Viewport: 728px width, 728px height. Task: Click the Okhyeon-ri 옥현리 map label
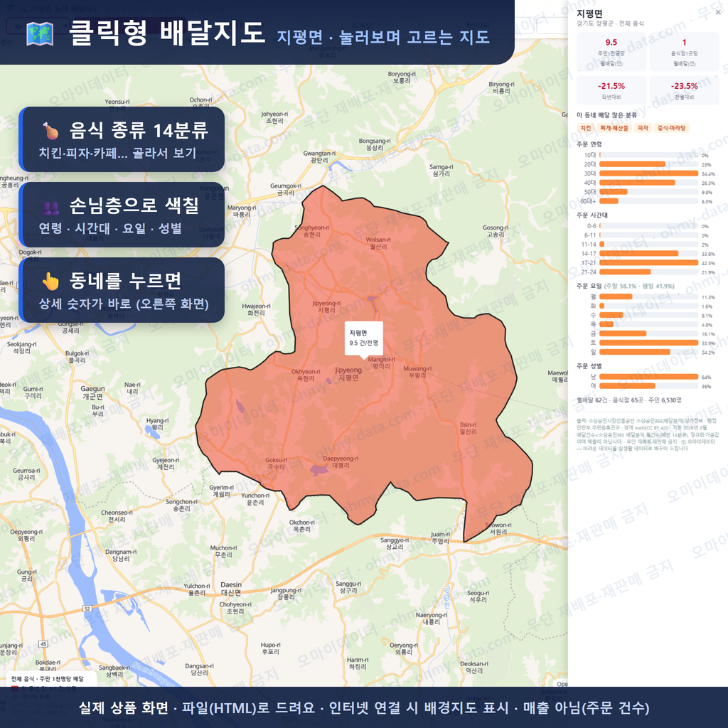pos(306,375)
